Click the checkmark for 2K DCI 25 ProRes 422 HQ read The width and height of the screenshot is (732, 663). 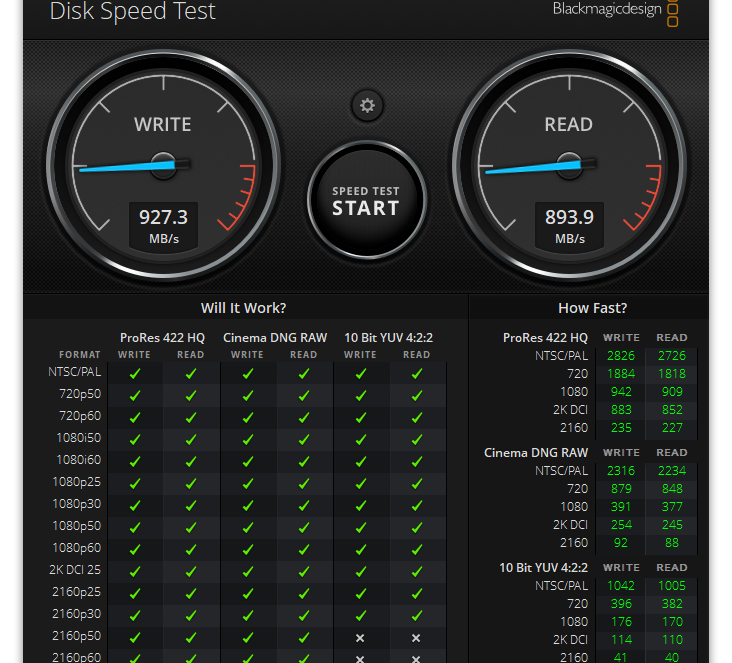tap(191, 571)
